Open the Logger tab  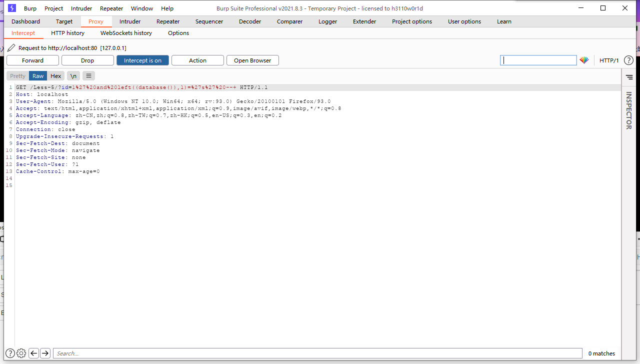(327, 21)
